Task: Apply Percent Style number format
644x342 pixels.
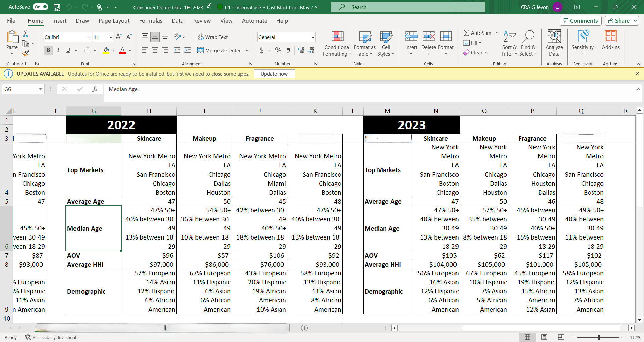Action: (278, 50)
